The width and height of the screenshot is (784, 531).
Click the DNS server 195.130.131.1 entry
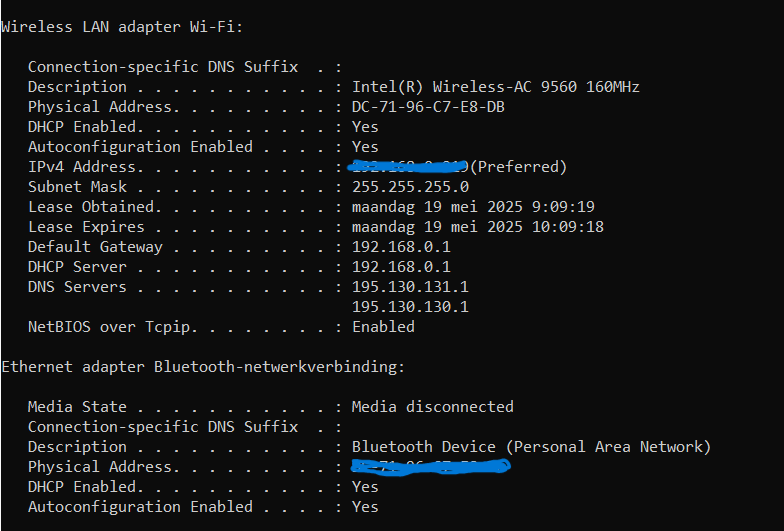tap(410, 286)
